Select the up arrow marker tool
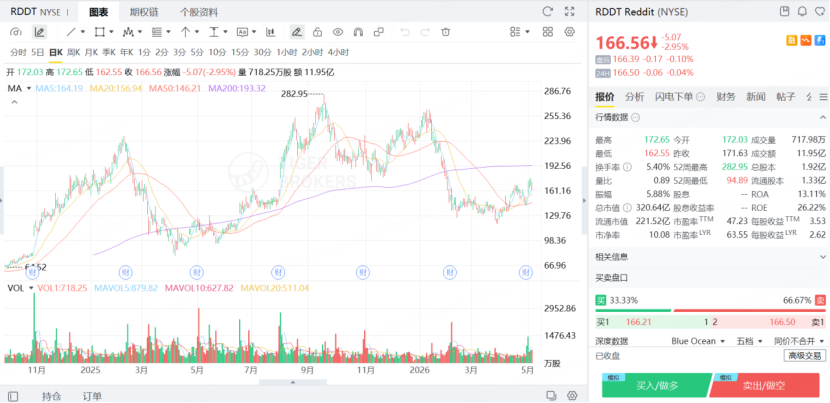The width and height of the screenshot is (830, 403). pos(185,32)
